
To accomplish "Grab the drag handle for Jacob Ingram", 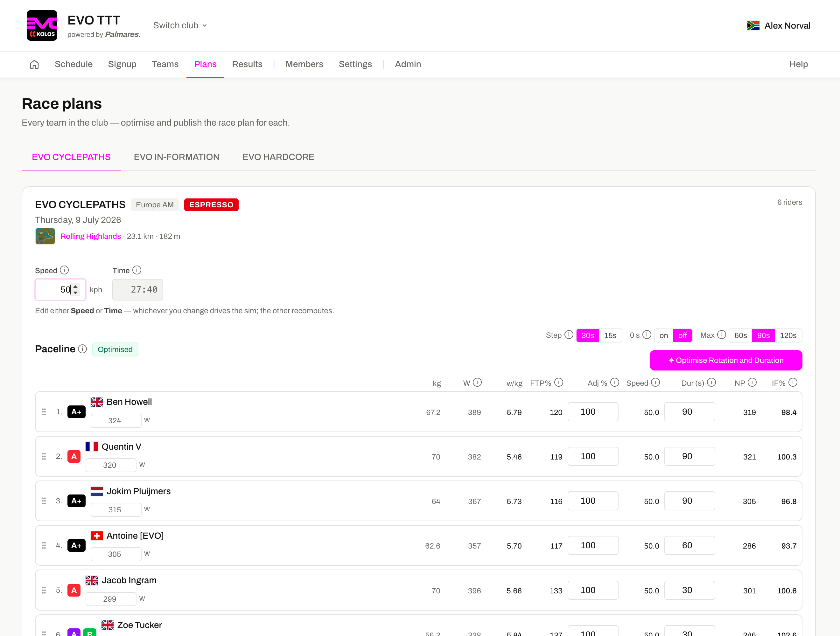I will [44, 590].
